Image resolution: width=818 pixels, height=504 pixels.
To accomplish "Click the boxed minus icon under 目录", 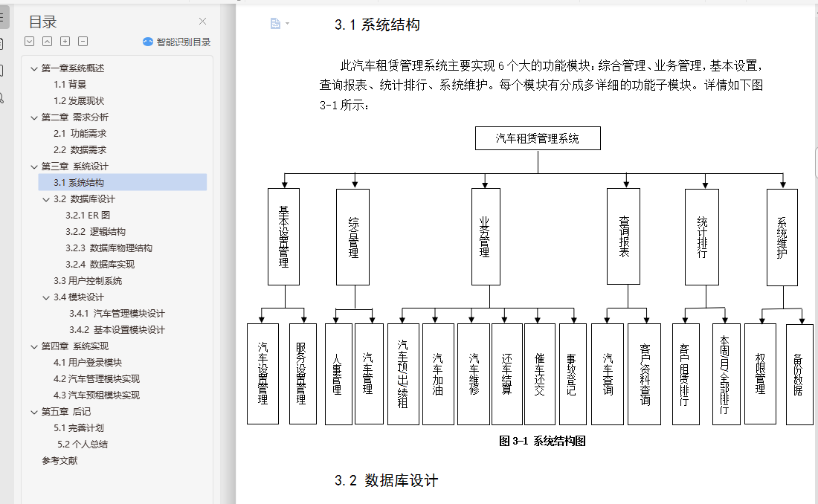I will [x=83, y=41].
